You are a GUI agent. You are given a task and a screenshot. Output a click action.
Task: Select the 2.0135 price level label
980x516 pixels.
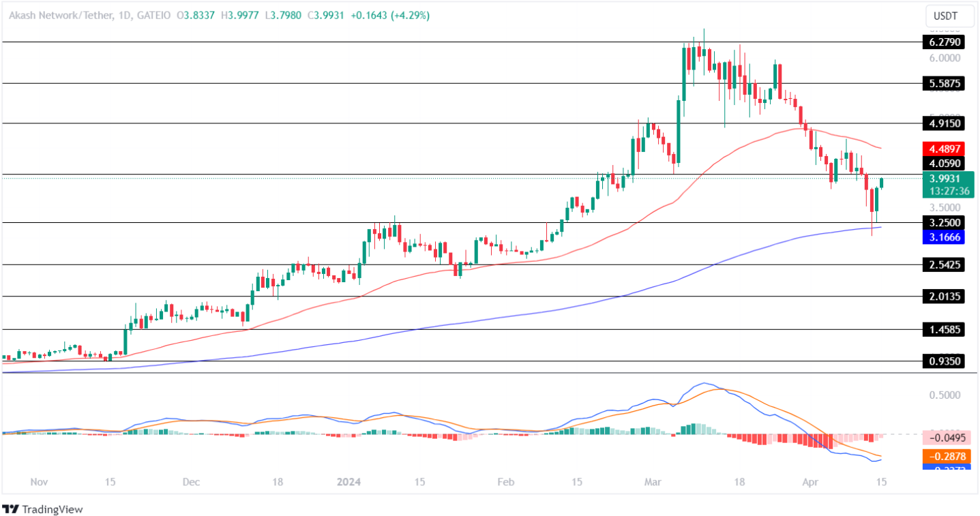click(945, 297)
